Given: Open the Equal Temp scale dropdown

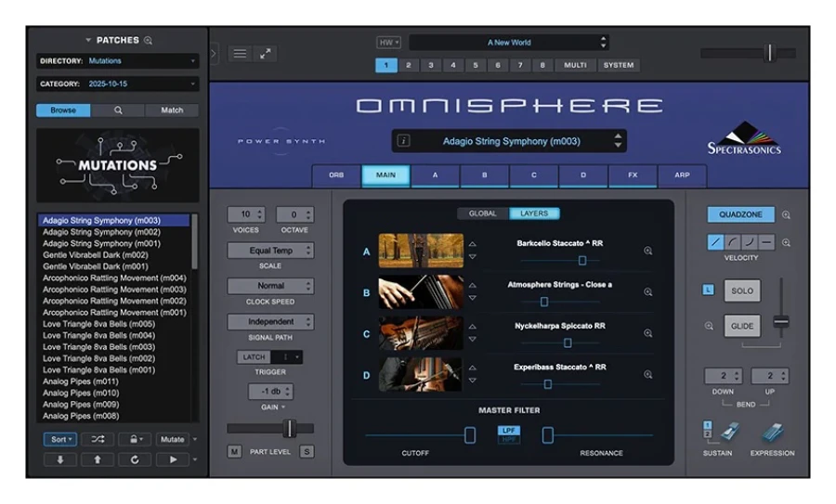Looking at the screenshot, I should click(x=271, y=251).
